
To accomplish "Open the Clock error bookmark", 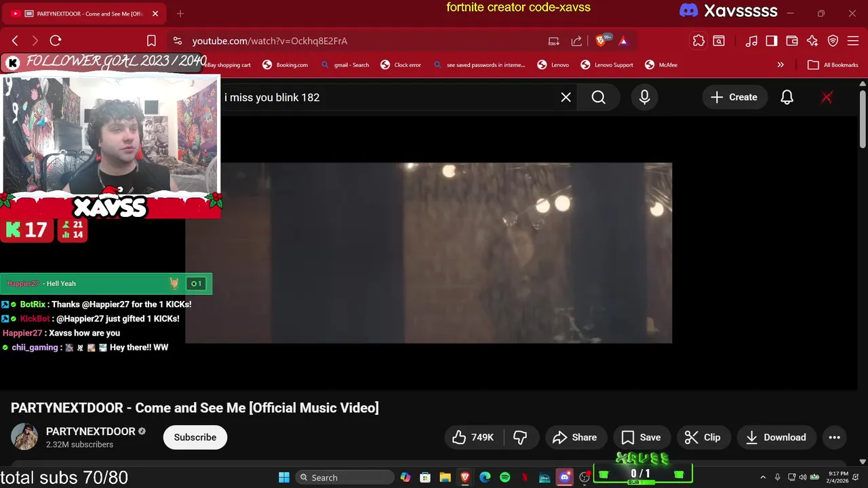I will pos(401,65).
